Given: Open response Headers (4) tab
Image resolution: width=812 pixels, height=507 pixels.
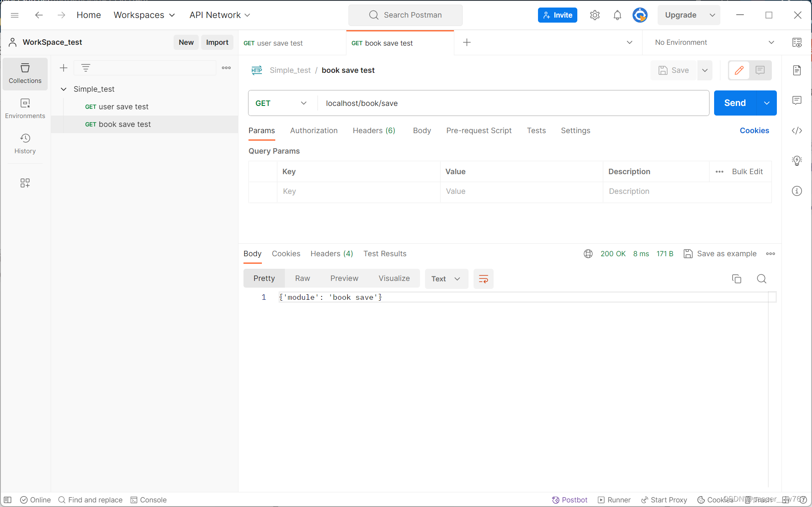Looking at the screenshot, I should (332, 254).
